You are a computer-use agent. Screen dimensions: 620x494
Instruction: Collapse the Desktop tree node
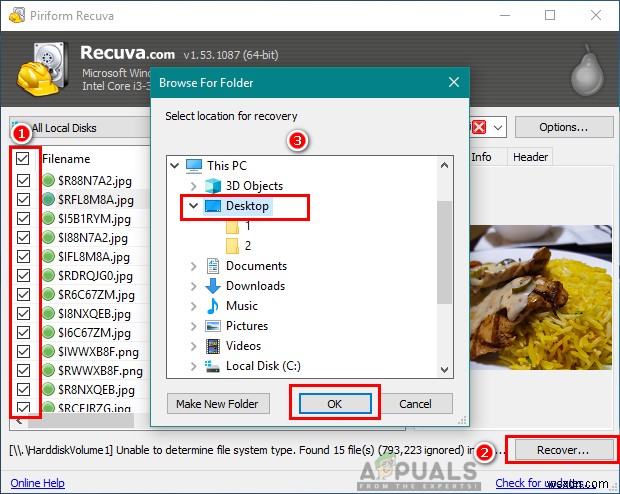[x=193, y=206]
